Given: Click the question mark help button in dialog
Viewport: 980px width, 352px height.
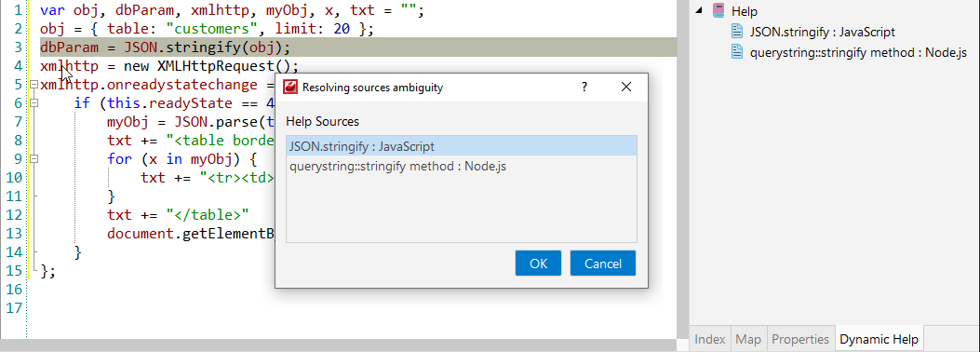Looking at the screenshot, I should pyautogui.click(x=584, y=87).
